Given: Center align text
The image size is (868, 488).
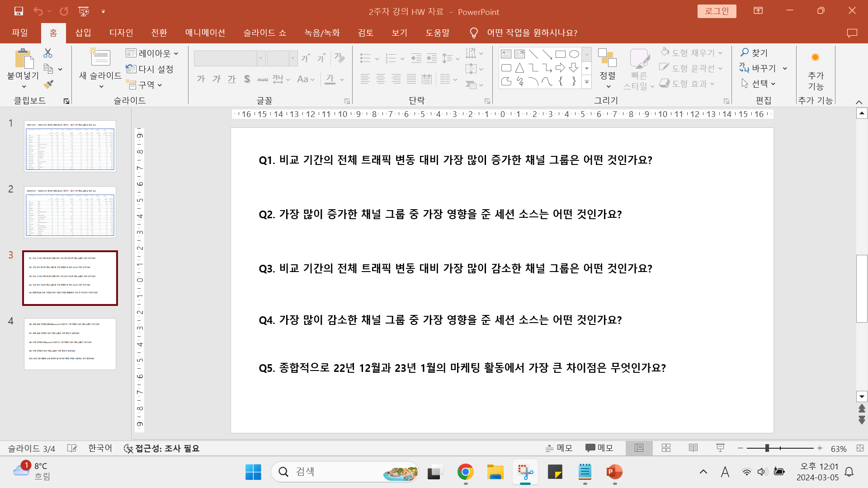Looking at the screenshot, I should (381, 80).
